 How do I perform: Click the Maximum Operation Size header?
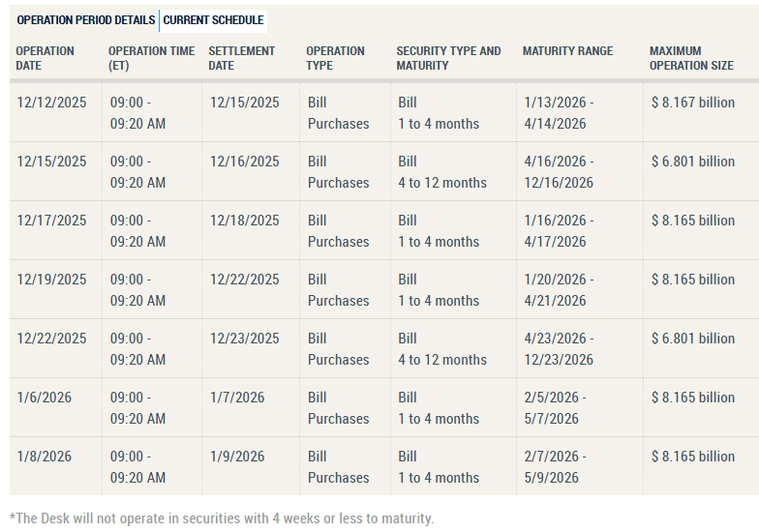691,58
